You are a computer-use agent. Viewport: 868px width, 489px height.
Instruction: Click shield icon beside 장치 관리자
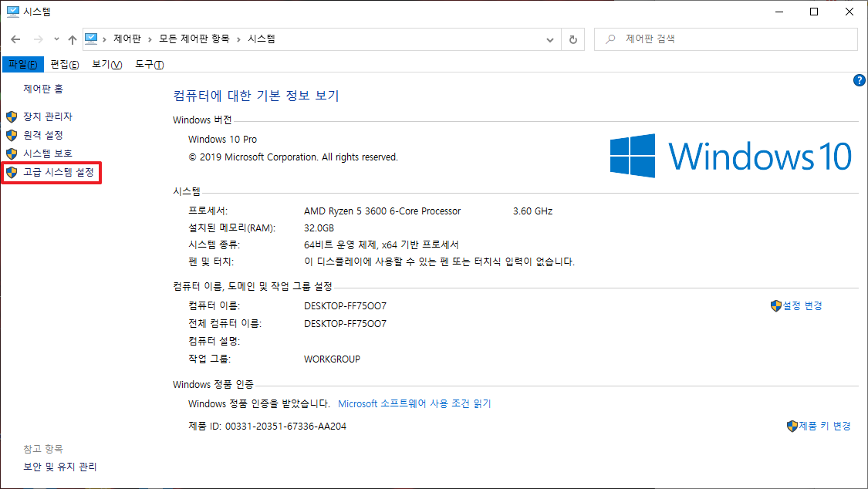pos(12,116)
